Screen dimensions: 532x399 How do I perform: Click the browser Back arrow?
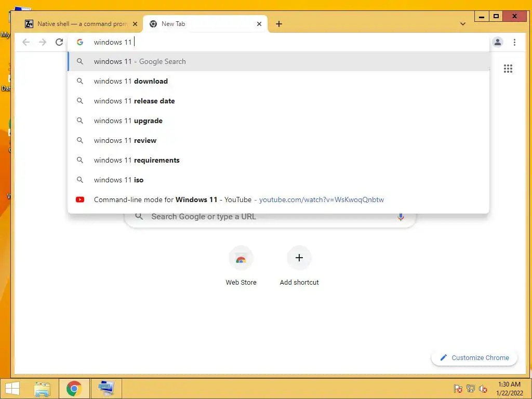(26, 42)
